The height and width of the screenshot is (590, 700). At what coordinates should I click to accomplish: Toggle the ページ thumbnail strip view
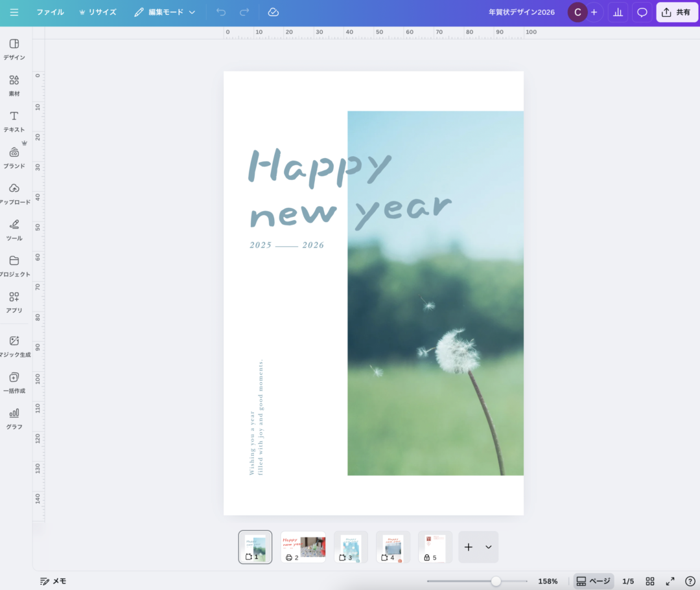coord(593,581)
